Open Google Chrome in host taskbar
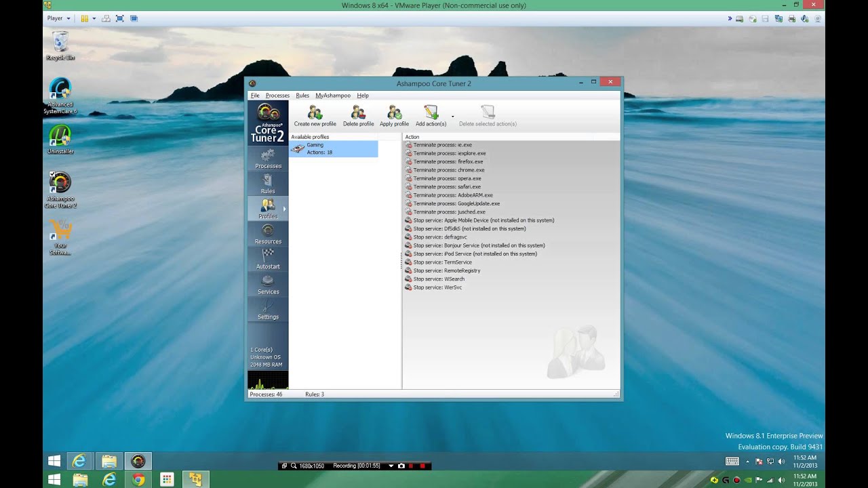Viewport: 868px width, 488px height. coord(138,480)
